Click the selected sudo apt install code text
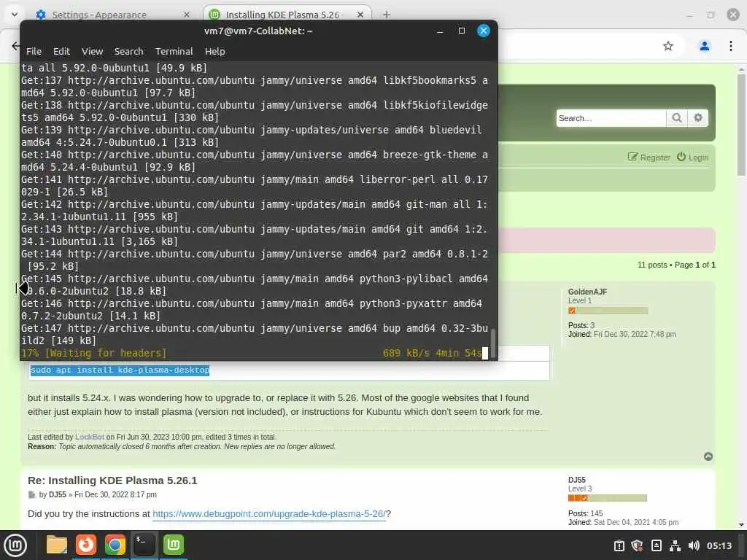Image resolution: width=747 pixels, height=560 pixels. [120, 370]
